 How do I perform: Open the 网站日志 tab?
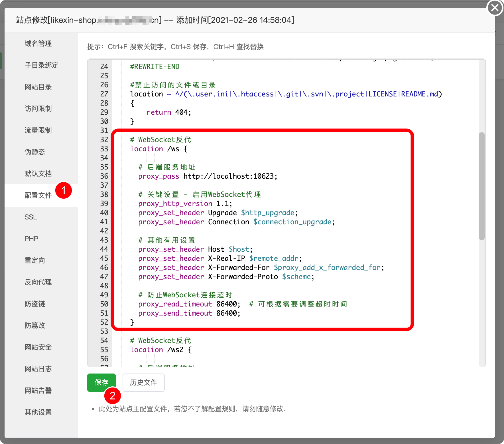[38, 369]
